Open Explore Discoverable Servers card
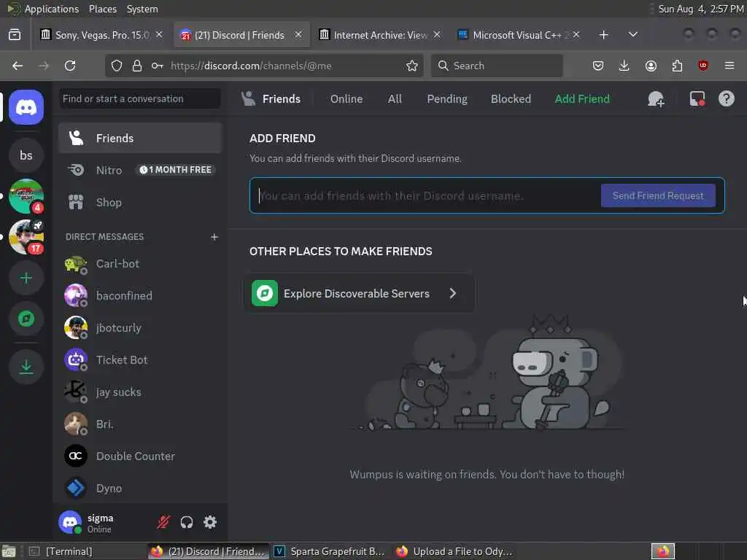 [359, 293]
